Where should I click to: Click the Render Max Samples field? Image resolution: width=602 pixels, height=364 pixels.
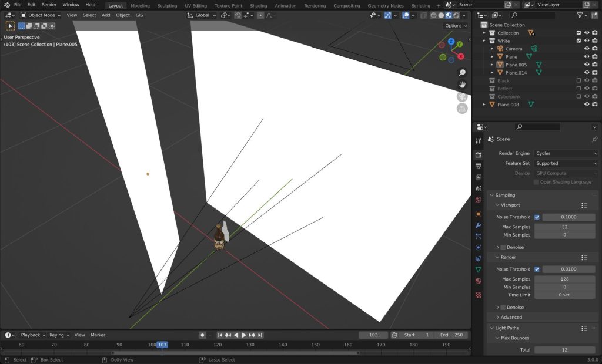coord(564,279)
